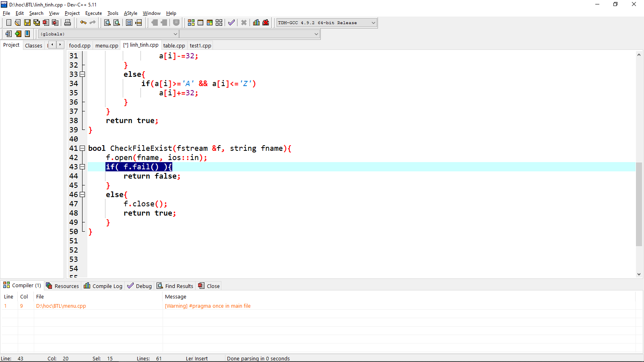This screenshot has width=644, height=362.
Task: Switch to the table.cpp editor tab
Action: pyautogui.click(x=174, y=45)
